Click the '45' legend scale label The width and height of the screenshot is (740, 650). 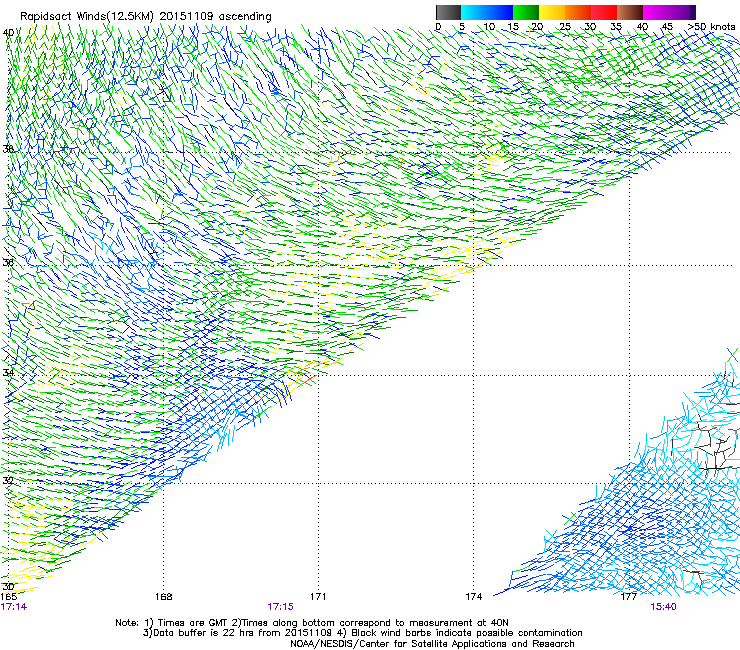[667, 27]
